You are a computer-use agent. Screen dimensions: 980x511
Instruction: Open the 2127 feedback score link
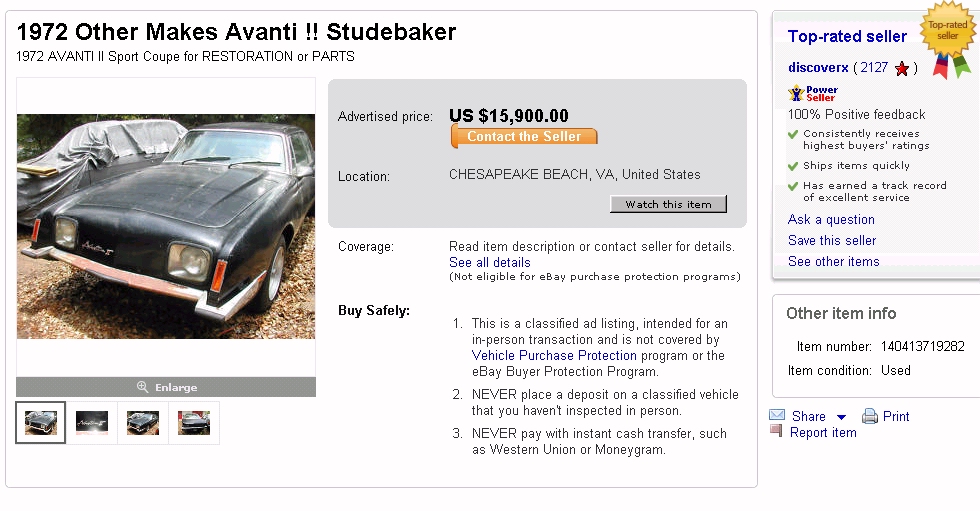coord(873,68)
